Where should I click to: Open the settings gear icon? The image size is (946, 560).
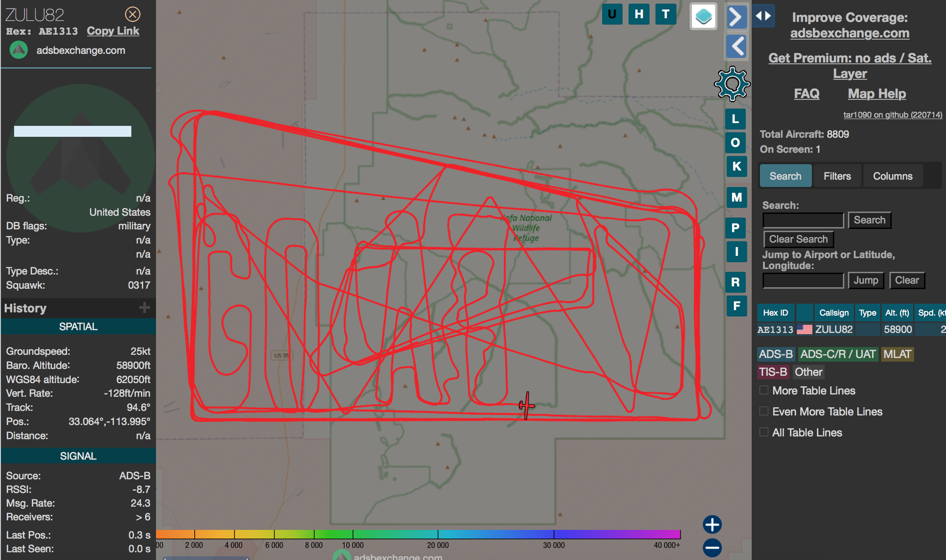[732, 84]
